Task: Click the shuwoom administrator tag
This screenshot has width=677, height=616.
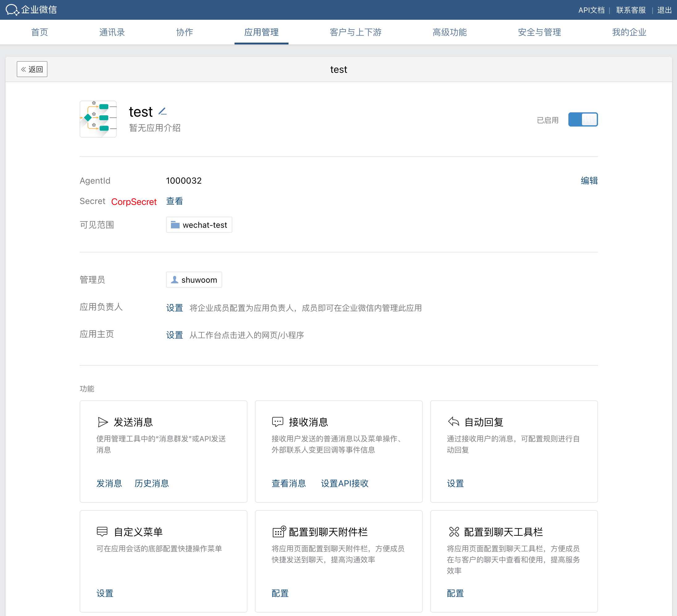Action: [194, 280]
